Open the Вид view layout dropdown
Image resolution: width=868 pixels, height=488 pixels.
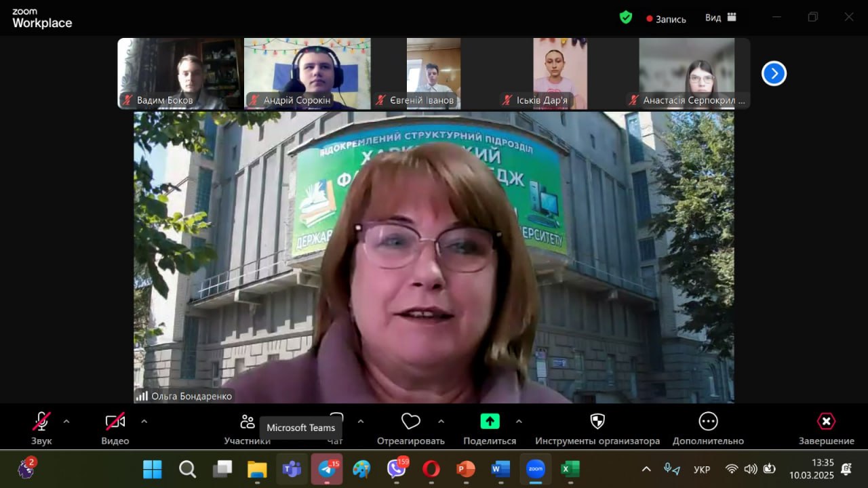[x=721, y=18]
